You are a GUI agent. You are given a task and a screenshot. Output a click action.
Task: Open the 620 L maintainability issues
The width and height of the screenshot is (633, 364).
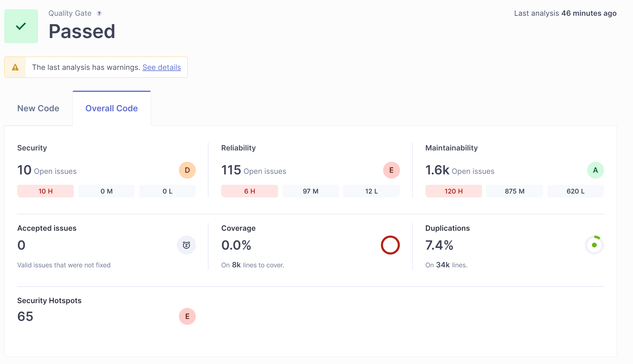pos(575,191)
